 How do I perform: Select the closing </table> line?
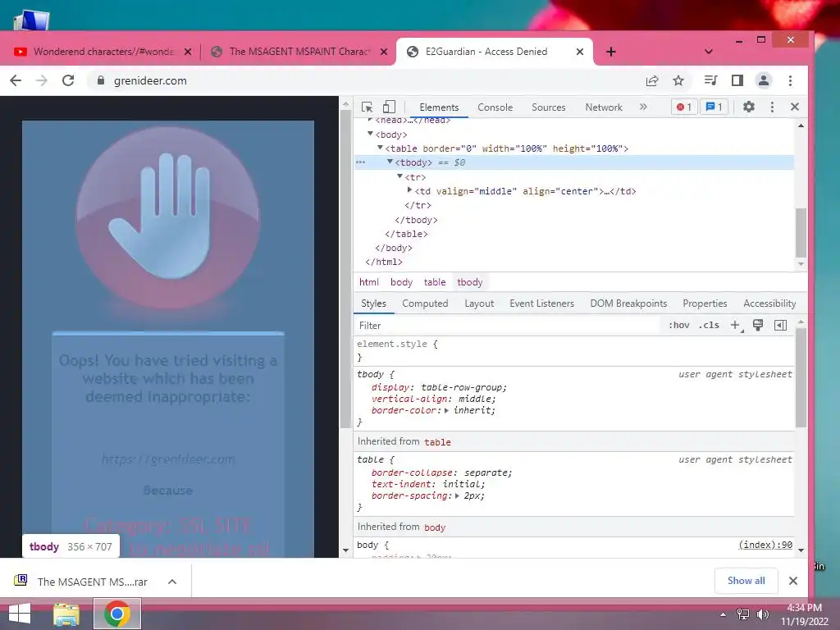tap(406, 234)
